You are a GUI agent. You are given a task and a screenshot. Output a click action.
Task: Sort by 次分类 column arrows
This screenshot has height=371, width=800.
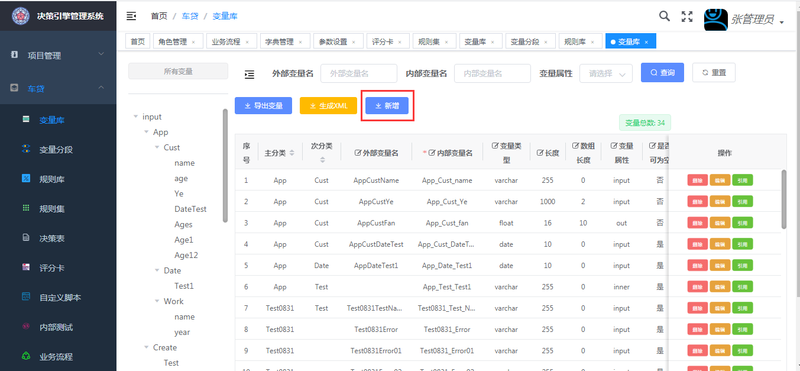click(x=322, y=160)
